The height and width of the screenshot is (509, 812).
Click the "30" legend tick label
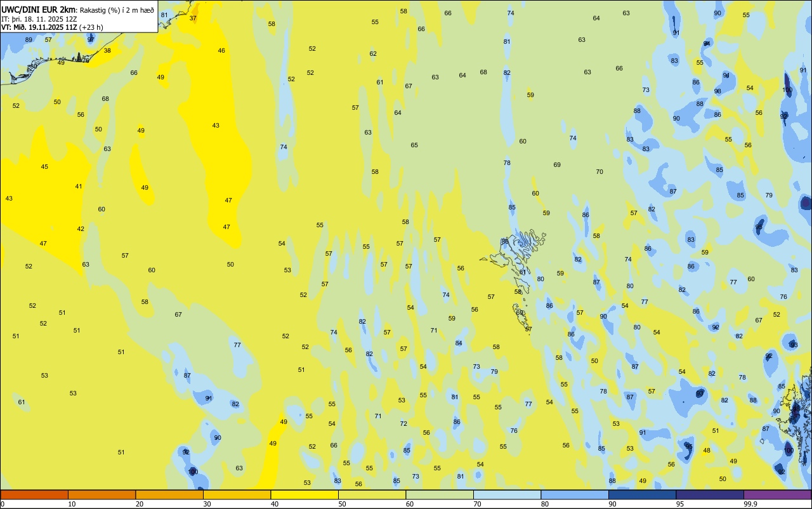(x=207, y=504)
